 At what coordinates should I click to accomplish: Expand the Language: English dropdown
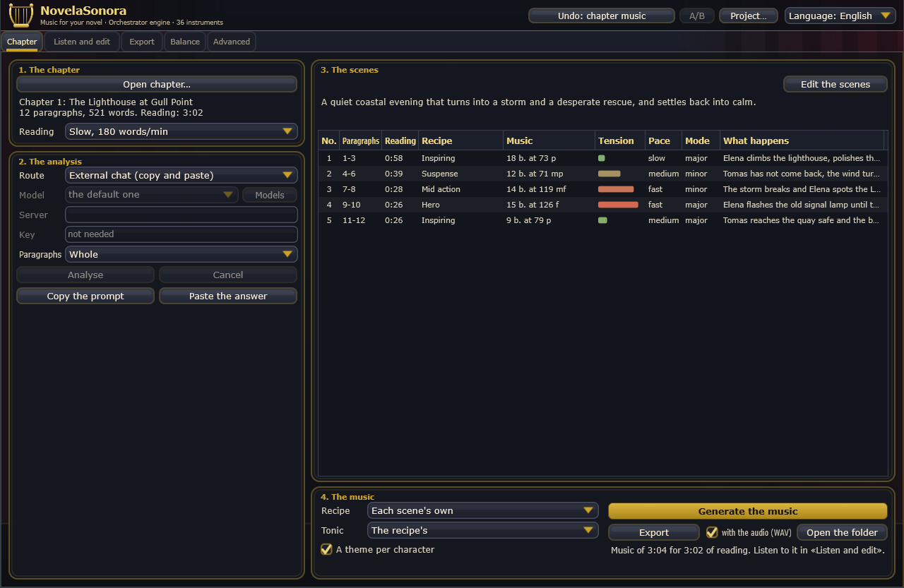840,16
